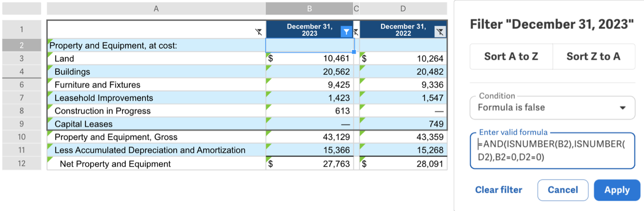Click the Land cell in column A

tap(156, 59)
